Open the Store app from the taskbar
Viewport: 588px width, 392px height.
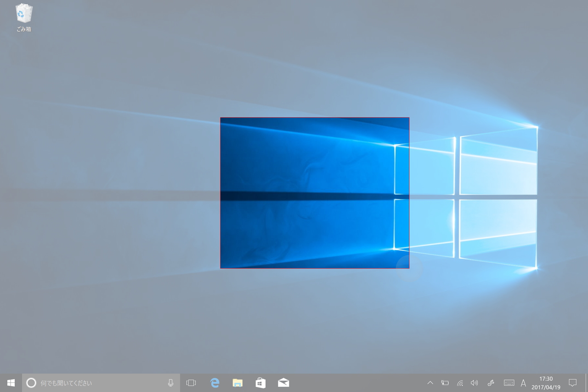click(260, 383)
